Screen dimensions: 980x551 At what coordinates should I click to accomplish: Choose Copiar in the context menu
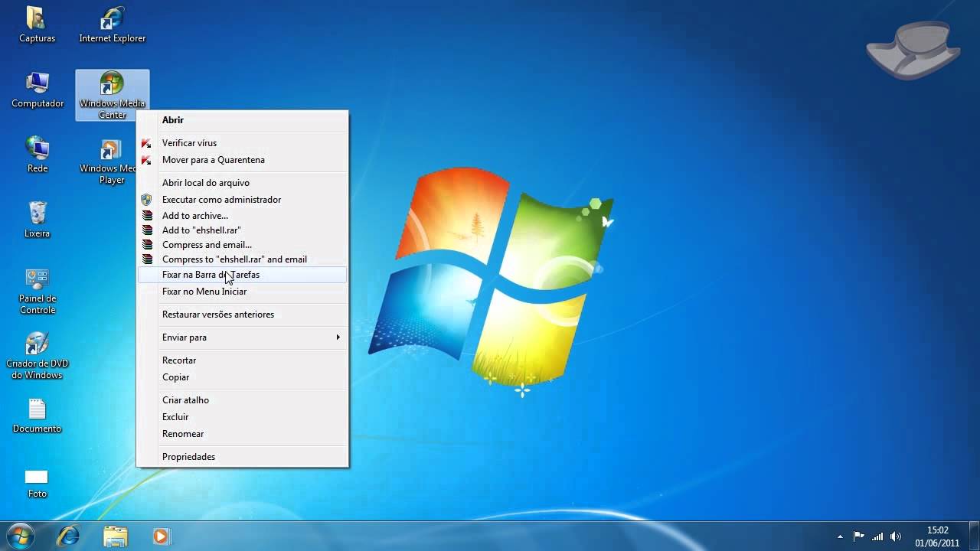(x=242, y=377)
